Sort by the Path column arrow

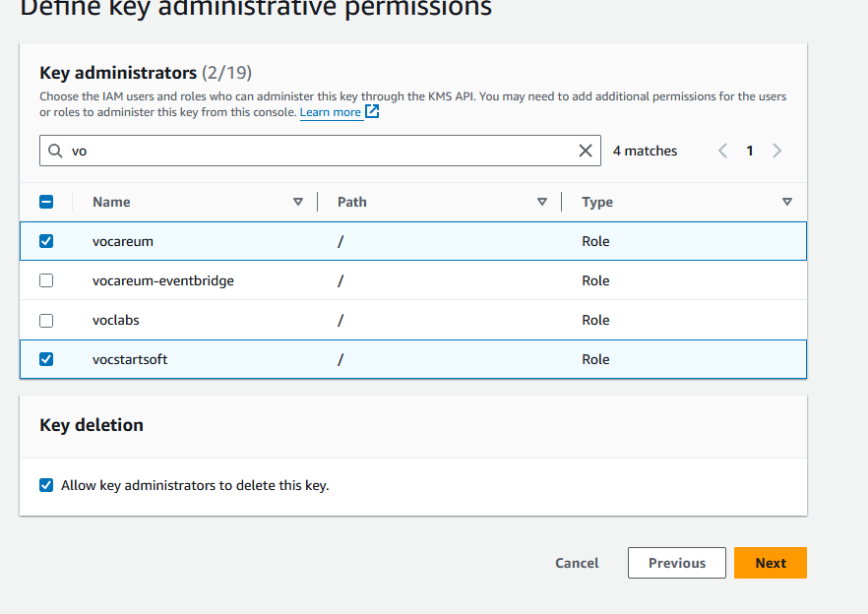click(x=542, y=202)
